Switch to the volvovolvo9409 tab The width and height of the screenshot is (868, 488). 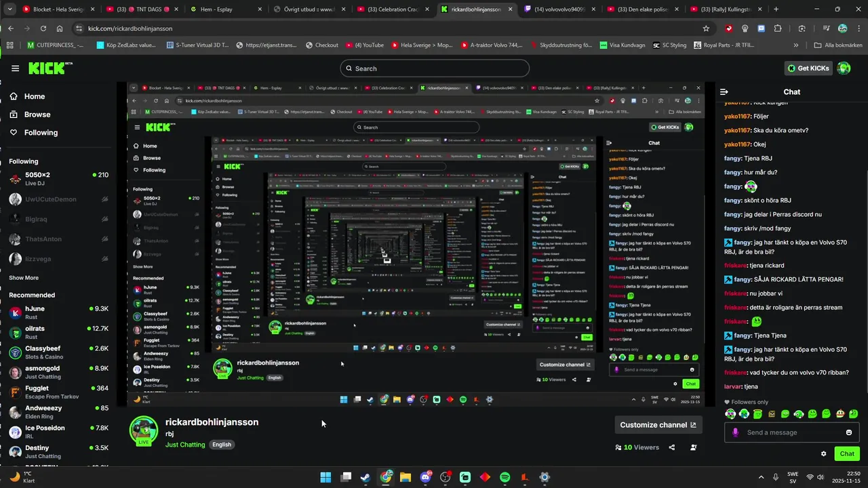[562, 9]
